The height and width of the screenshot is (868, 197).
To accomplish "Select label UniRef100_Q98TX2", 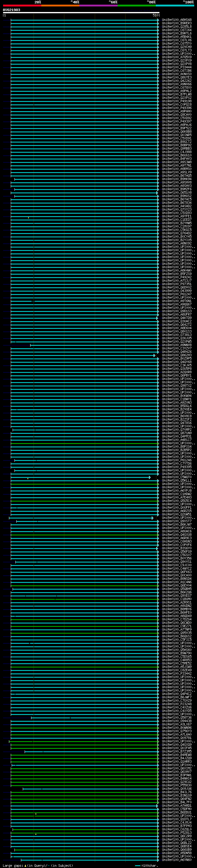I will [177, 386].
